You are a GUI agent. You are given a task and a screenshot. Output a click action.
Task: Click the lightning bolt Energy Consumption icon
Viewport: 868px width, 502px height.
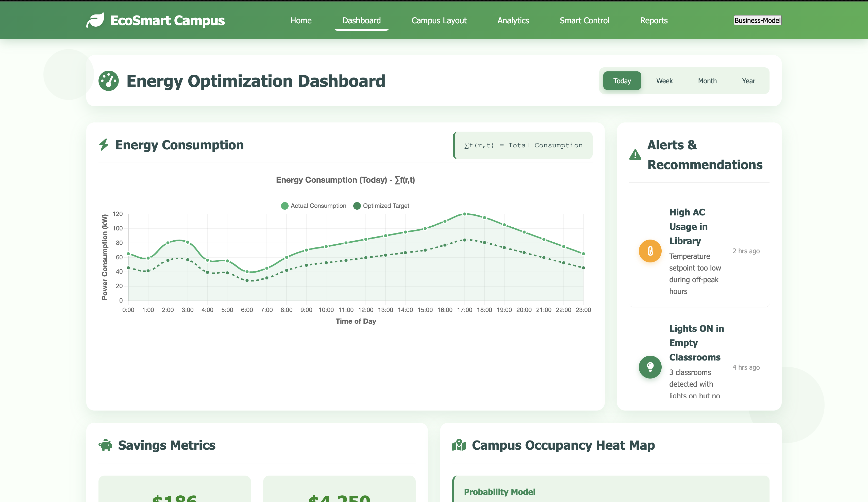click(104, 145)
